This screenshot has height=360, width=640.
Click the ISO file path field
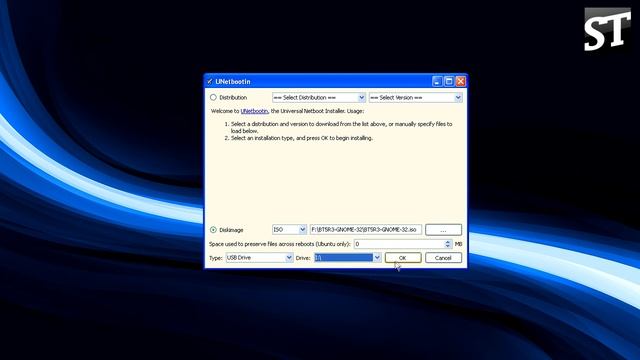click(x=366, y=230)
